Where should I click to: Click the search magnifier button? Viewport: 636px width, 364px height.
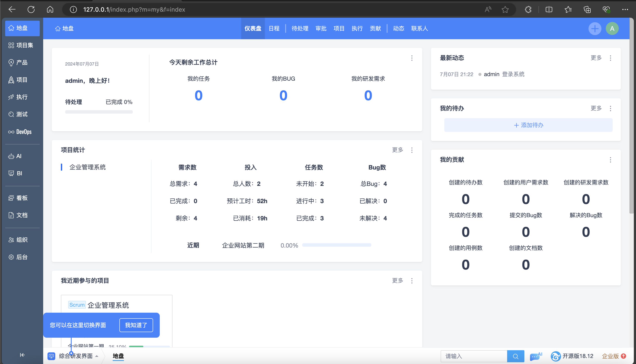(x=515, y=356)
